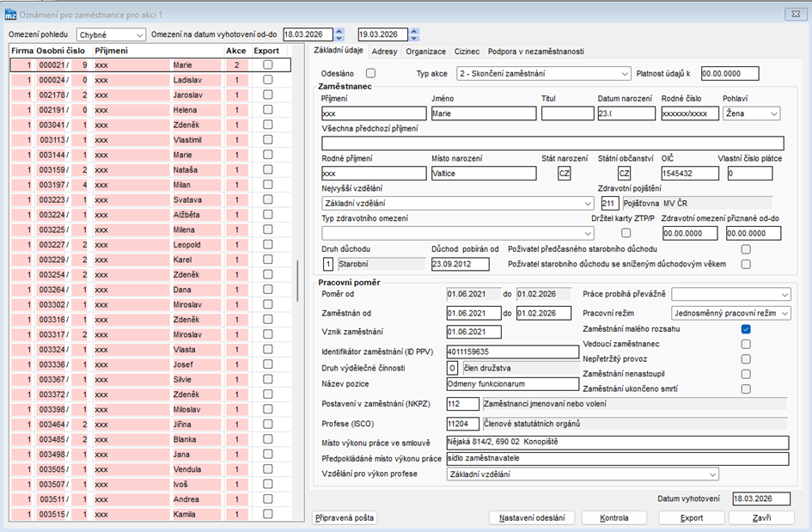The height and width of the screenshot is (532, 812).
Task: Run the Kontrola button
Action: [614, 518]
